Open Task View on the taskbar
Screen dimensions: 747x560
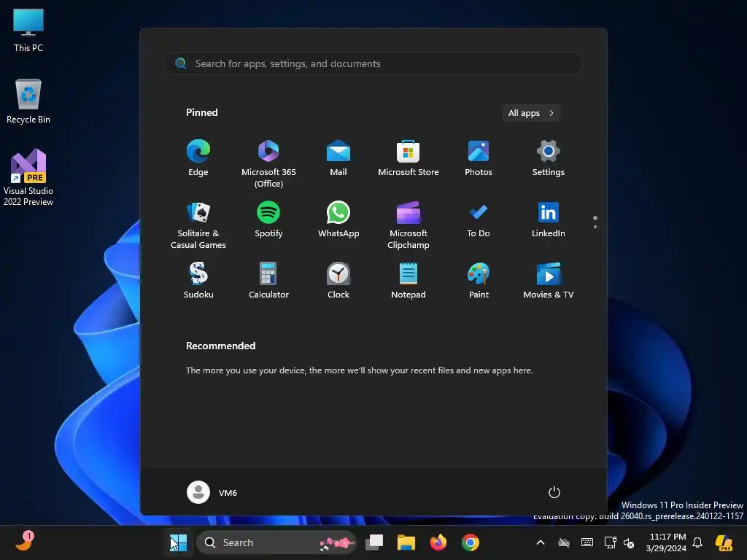pos(374,542)
